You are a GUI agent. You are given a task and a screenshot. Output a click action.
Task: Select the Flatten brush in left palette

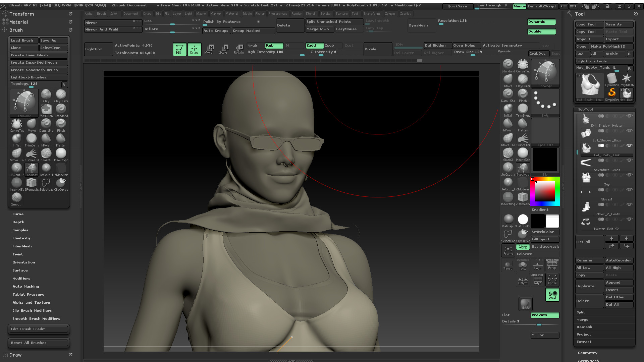61,140
